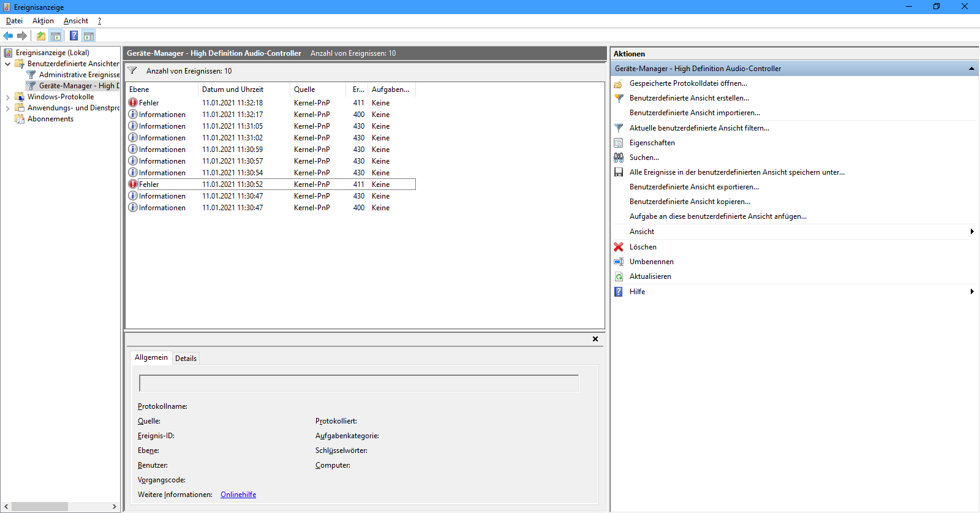Open the Hilfe submenu arrow in actions pane
This screenshot has height=513, width=980.
pyautogui.click(x=972, y=292)
